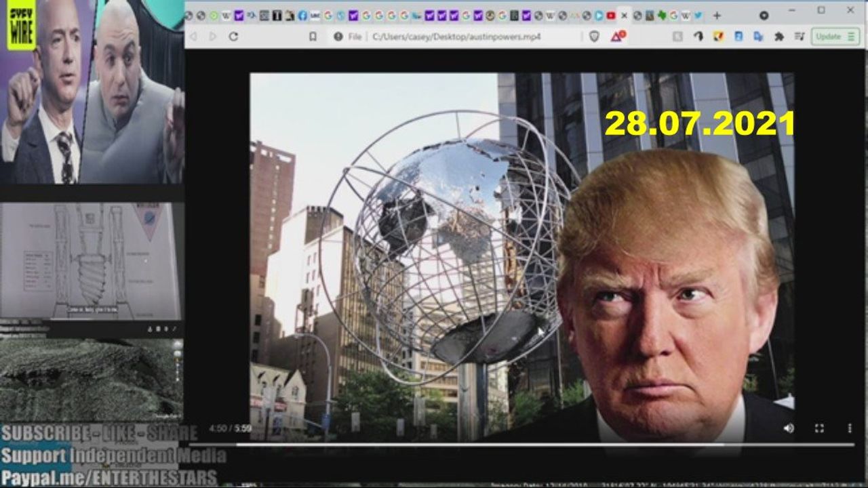Click the video progress bar
Viewport: 868px width, 488px height.
(x=475, y=445)
